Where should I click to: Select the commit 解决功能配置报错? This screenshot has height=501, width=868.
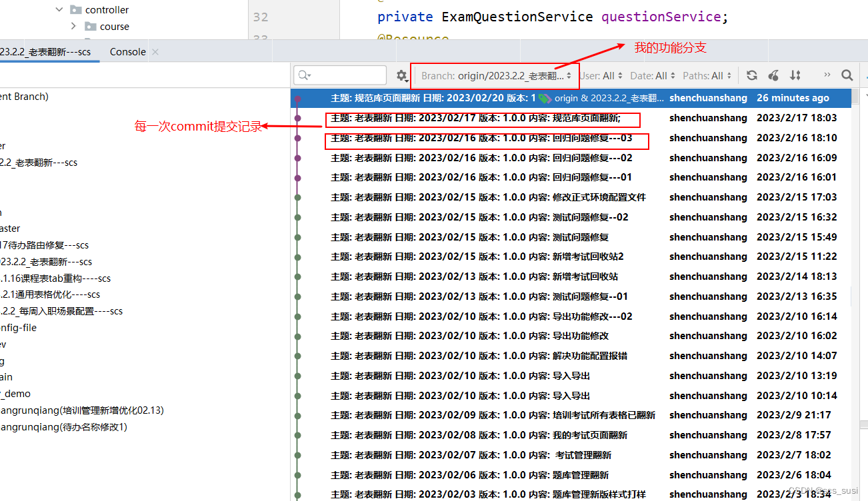[x=571, y=356]
